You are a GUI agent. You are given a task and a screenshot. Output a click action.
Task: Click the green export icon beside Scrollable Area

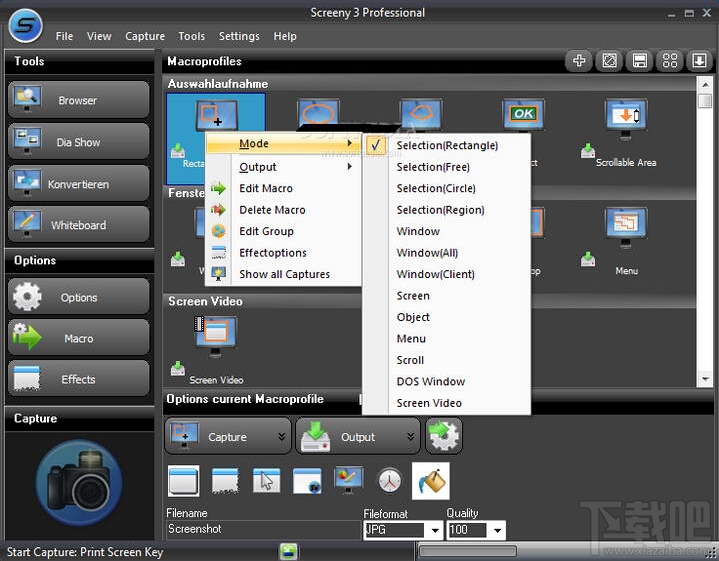click(588, 151)
